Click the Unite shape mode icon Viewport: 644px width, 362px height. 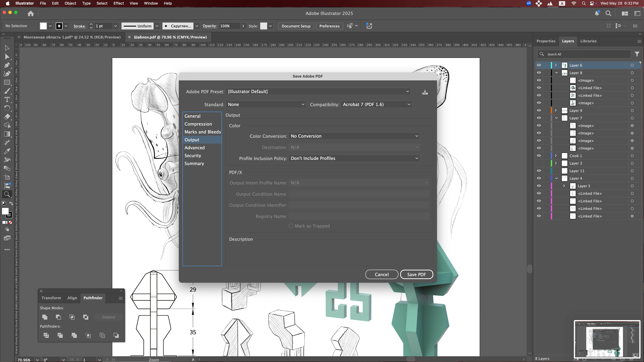[x=45, y=317]
